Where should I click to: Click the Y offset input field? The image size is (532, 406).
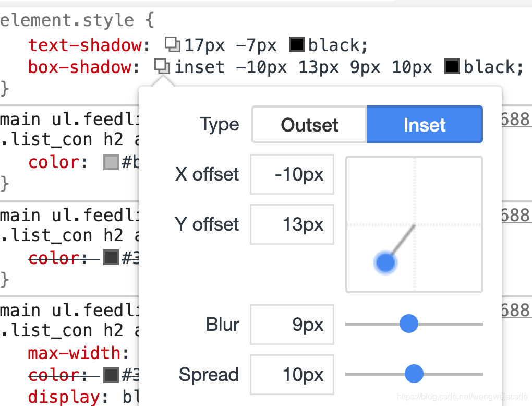(292, 224)
